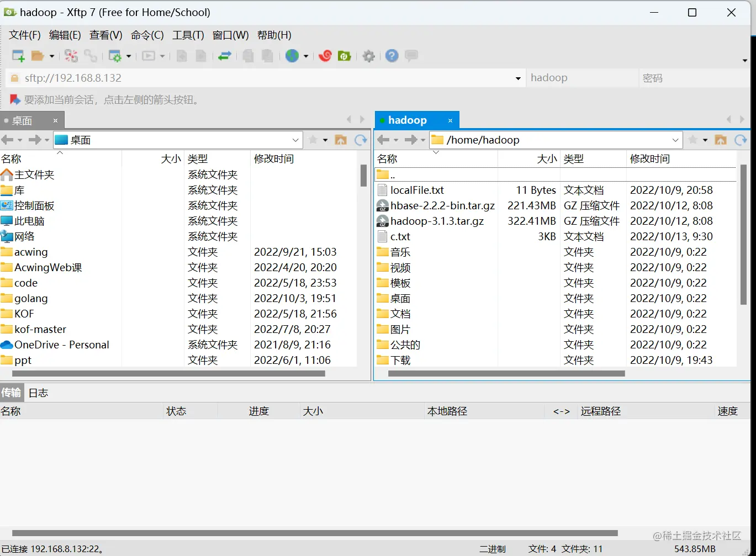This screenshot has width=756, height=556.
Task: Expand the local favorites star dropdown arrow
Action: pos(325,141)
